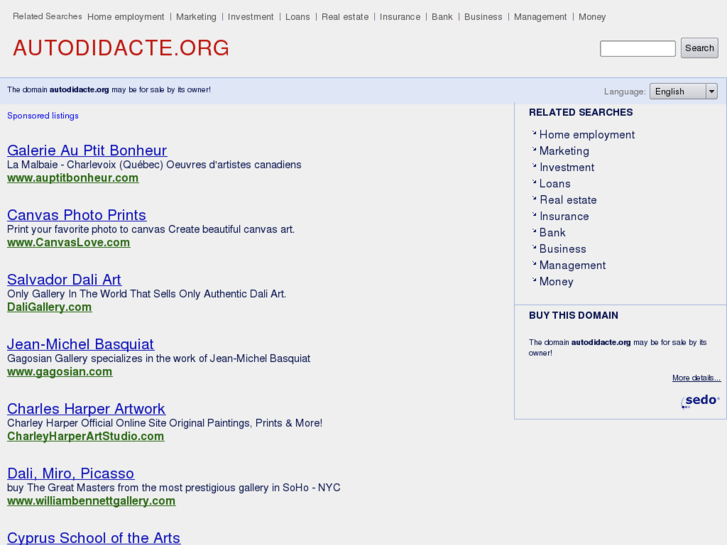The image size is (727, 545).
Task: Visit www.gagosian.com URL link
Action: click(59, 372)
